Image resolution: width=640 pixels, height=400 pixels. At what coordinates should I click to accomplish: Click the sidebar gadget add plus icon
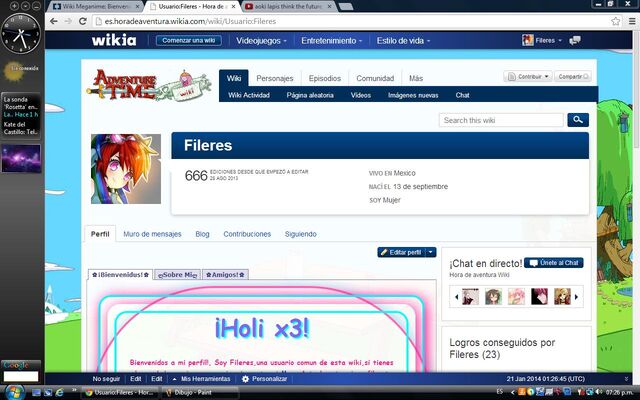(x=14, y=6)
